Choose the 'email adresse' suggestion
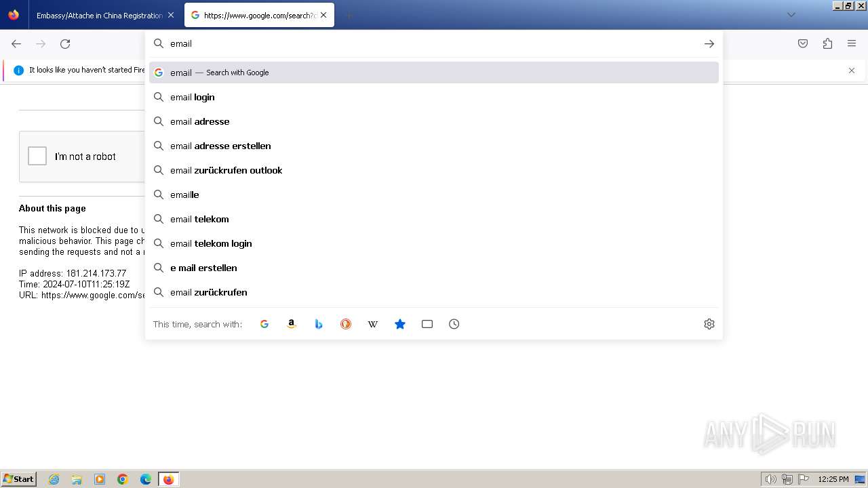868x488 pixels. pos(434,121)
